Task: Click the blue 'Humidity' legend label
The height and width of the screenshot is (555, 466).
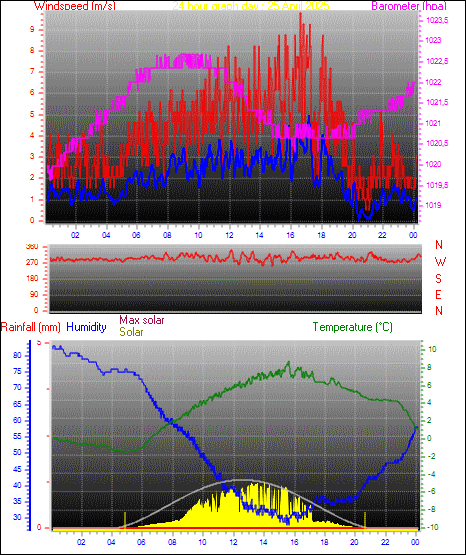Action: click(x=86, y=327)
